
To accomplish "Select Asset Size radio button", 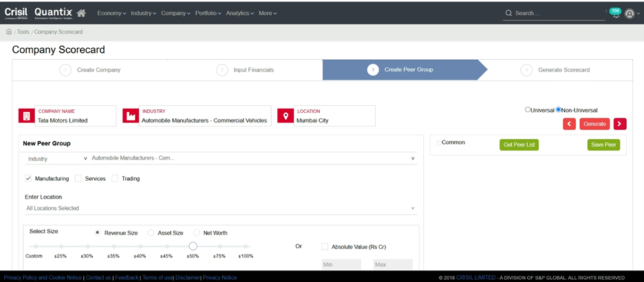I will tap(151, 232).
